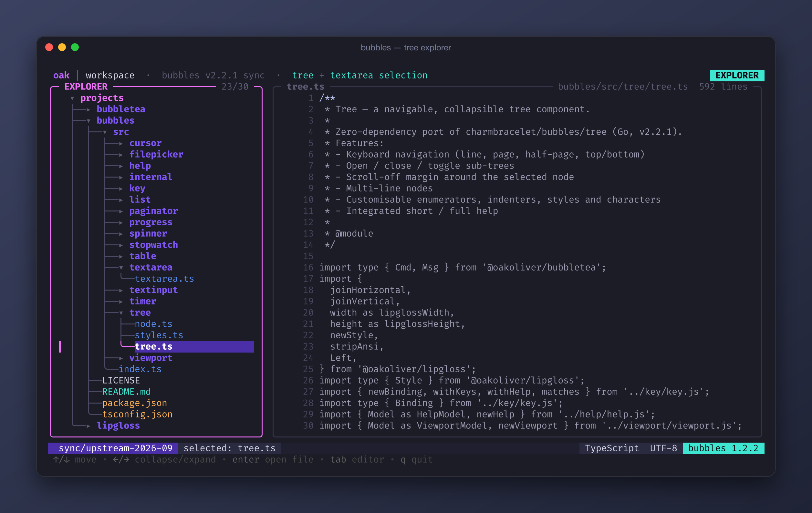
Task: Click the EXPLORER mode badge at top right
Action: pos(737,75)
